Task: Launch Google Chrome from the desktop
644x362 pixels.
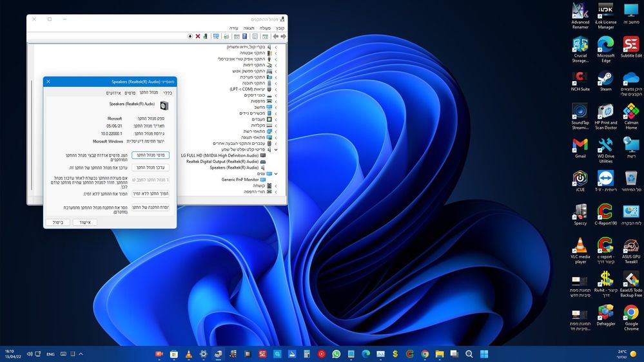Action: point(631,312)
